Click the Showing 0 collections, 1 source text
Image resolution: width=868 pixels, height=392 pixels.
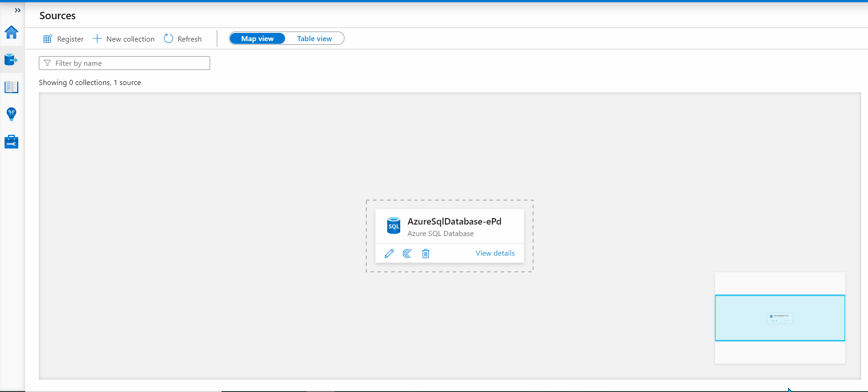point(90,83)
